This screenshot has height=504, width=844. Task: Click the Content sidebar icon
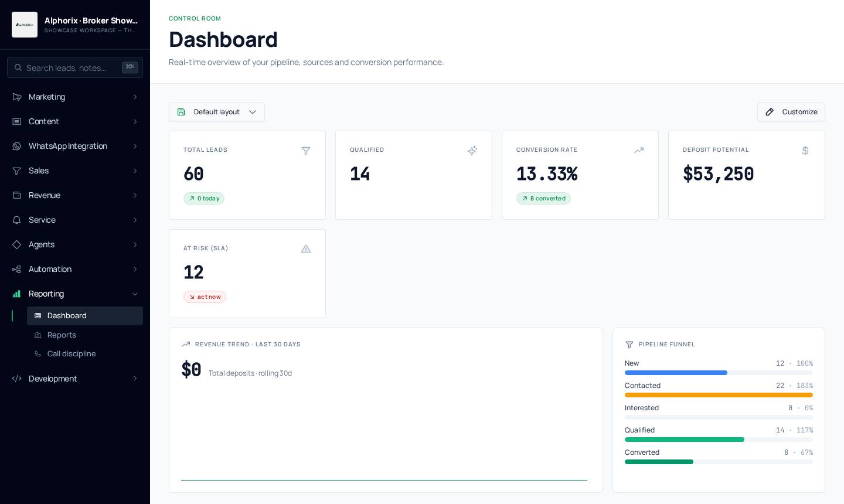(17, 121)
